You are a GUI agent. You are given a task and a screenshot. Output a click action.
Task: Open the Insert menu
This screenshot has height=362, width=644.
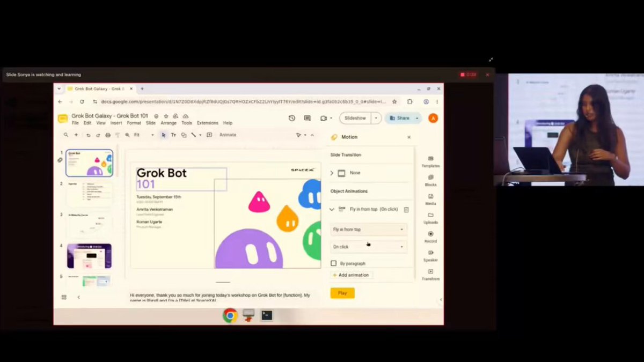tap(116, 123)
